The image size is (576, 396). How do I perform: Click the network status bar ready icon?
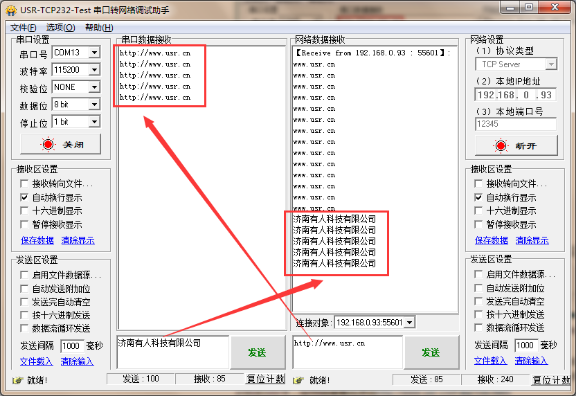click(x=298, y=380)
